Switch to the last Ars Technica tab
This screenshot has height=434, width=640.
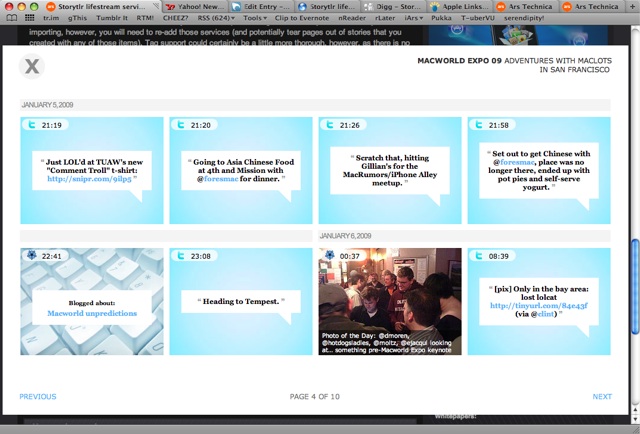pyautogui.click(x=591, y=7)
